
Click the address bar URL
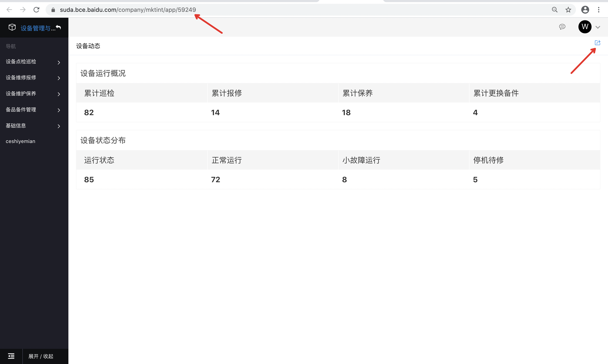pos(128,10)
